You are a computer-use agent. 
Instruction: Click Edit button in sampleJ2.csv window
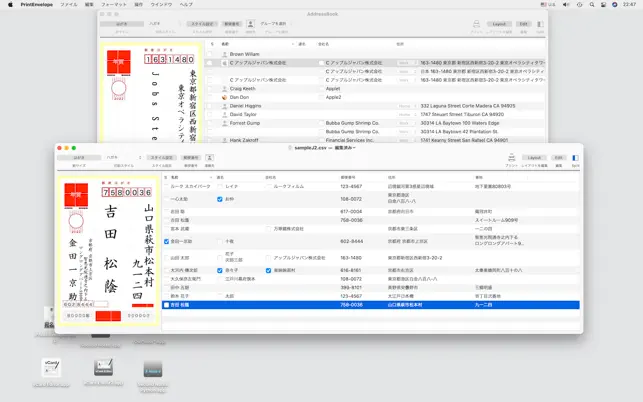click(559, 158)
